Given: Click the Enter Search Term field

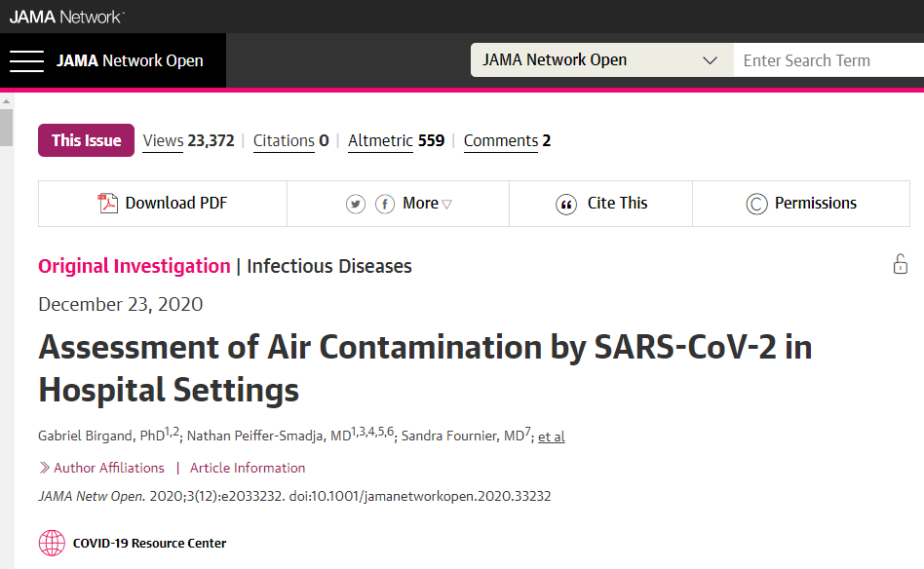Looking at the screenshot, I should click(828, 60).
